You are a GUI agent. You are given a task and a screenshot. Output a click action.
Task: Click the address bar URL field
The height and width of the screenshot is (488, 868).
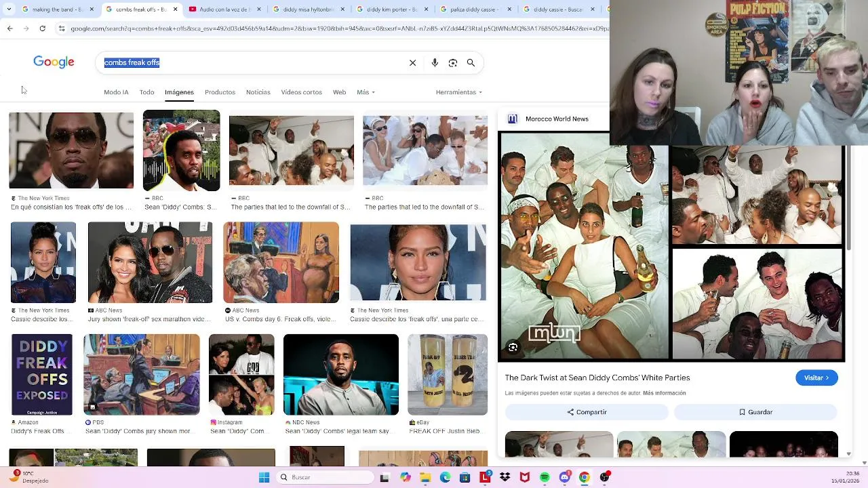[339, 28]
